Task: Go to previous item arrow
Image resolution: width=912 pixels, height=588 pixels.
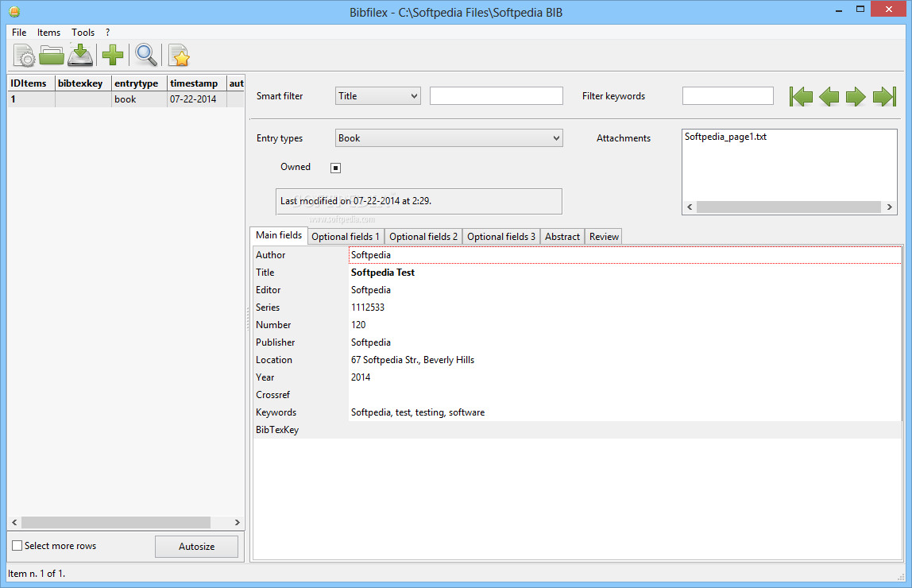Action: [x=829, y=97]
